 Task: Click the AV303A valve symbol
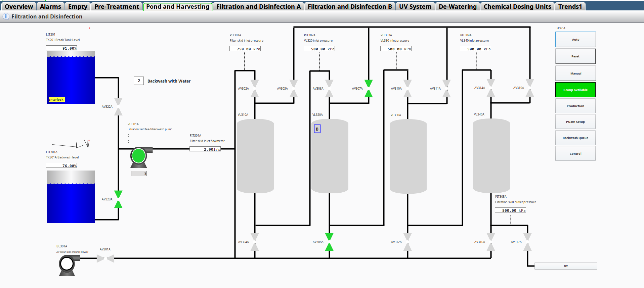[x=294, y=88]
